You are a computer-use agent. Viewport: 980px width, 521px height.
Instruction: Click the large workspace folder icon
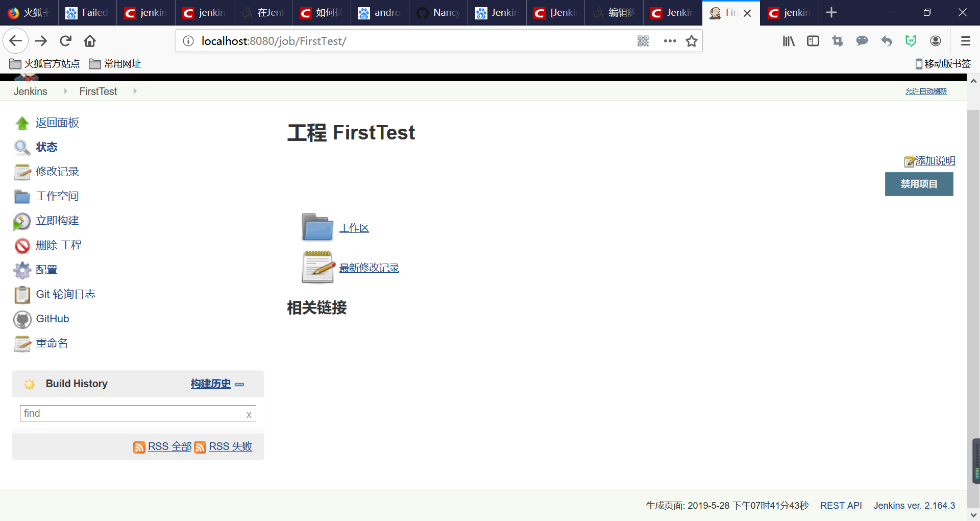coord(317,227)
